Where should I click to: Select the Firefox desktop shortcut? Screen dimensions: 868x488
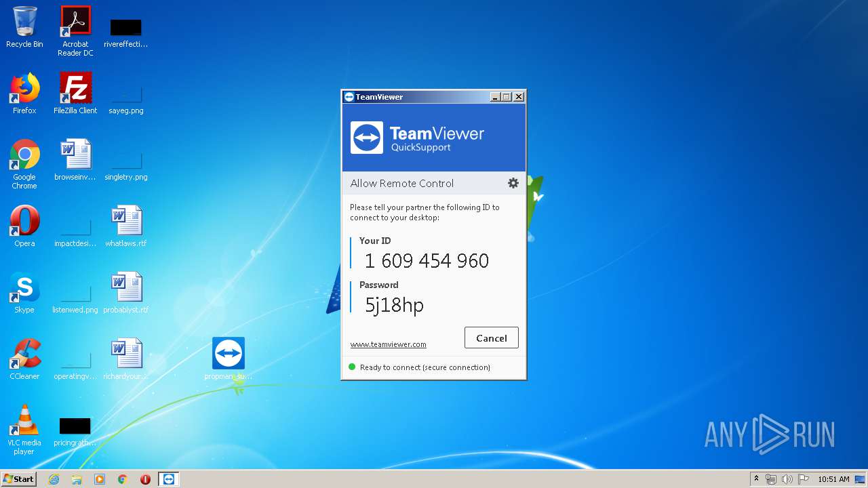(x=24, y=94)
